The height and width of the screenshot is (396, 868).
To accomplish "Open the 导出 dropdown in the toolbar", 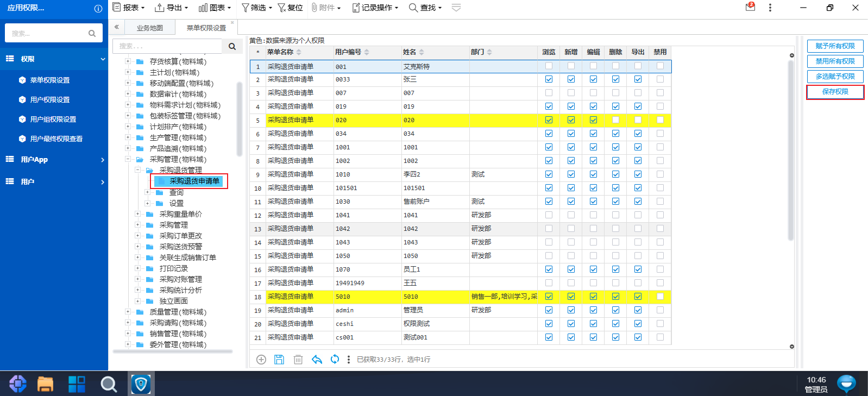I will coord(172,8).
